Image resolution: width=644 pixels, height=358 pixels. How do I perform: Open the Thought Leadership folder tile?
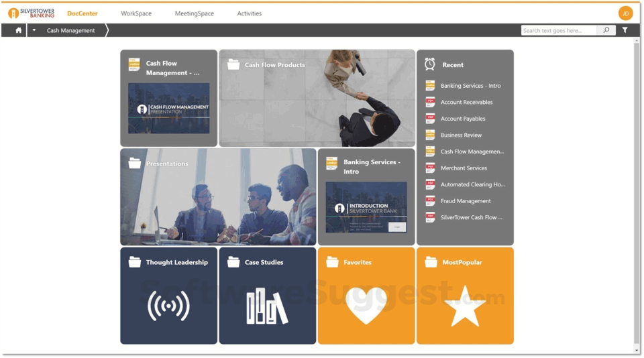pos(169,296)
